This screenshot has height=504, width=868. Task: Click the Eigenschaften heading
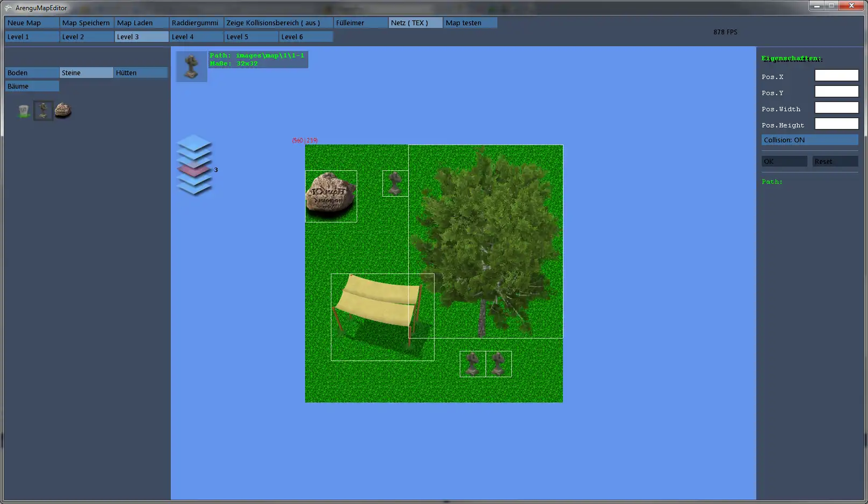[792, 59]
